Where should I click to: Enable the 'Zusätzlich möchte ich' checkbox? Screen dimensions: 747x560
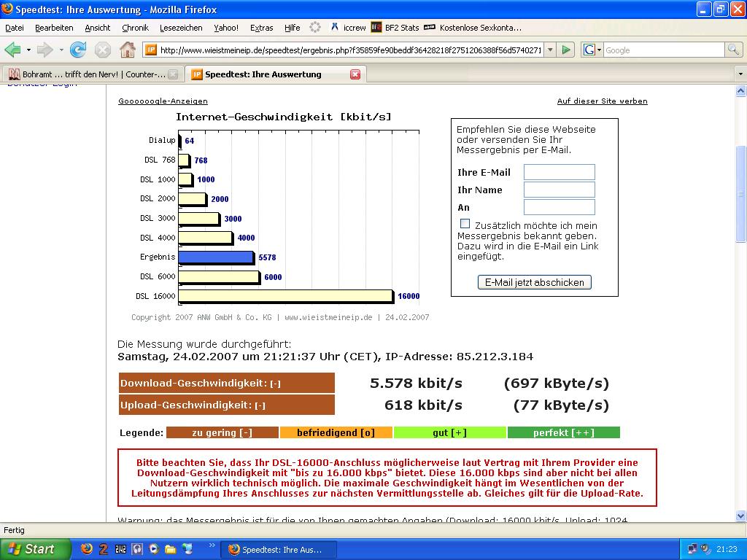click(x=465, y=224)
